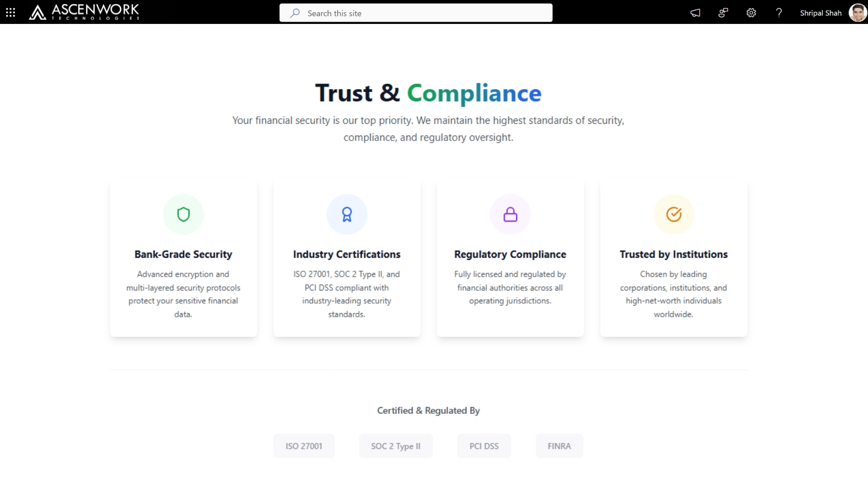Click the green shield security icon

click(183, 214)
